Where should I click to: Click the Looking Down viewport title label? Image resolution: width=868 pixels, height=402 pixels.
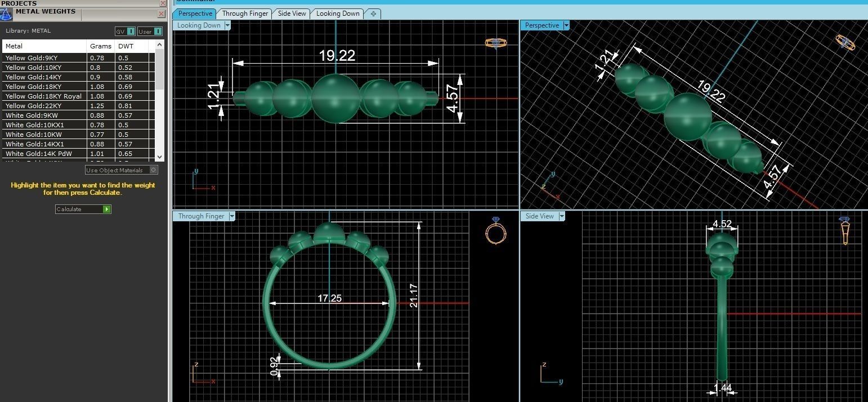pyautogui.click(x=199, y=25)
